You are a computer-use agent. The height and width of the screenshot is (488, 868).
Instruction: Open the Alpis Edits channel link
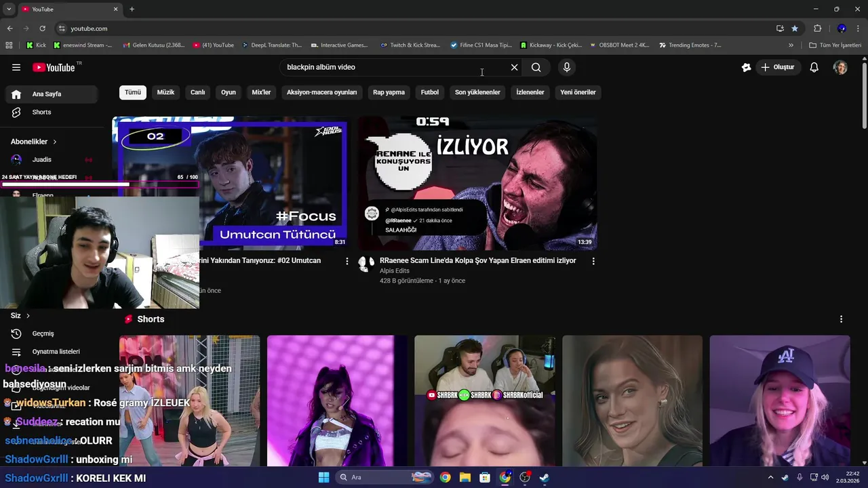click(394, 270)
